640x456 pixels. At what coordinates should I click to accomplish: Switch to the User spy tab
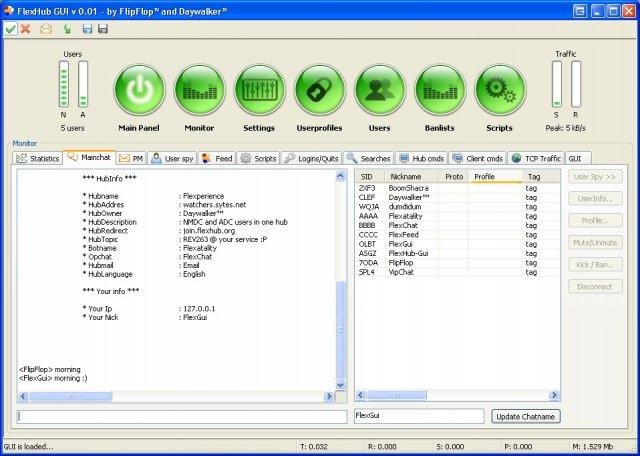point(172,158)
